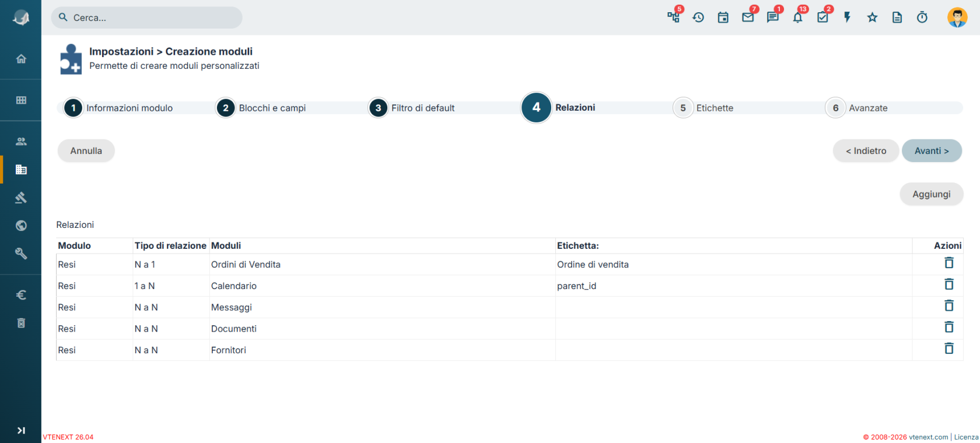Open the gavel icon in sidebar
Viewport: 980px width, 443px height.
[21, 198]
